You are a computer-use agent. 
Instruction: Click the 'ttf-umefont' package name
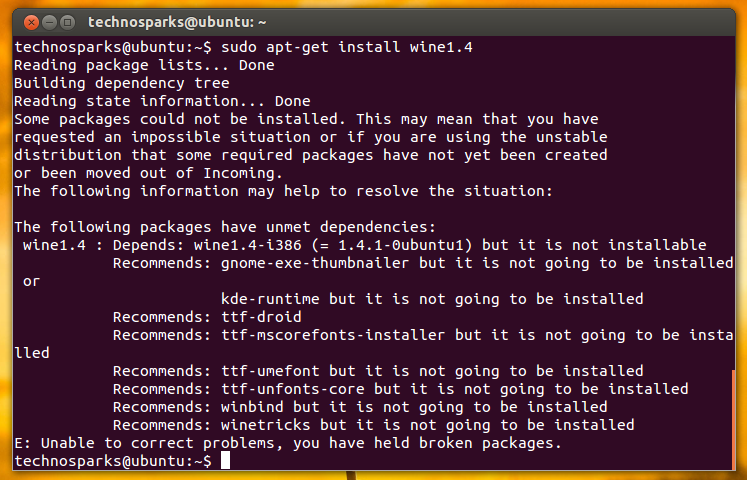click(270, 371)
